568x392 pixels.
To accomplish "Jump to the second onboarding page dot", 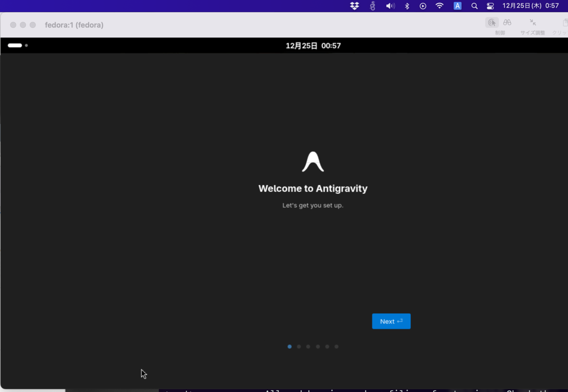I will click(x=299, y=347).
